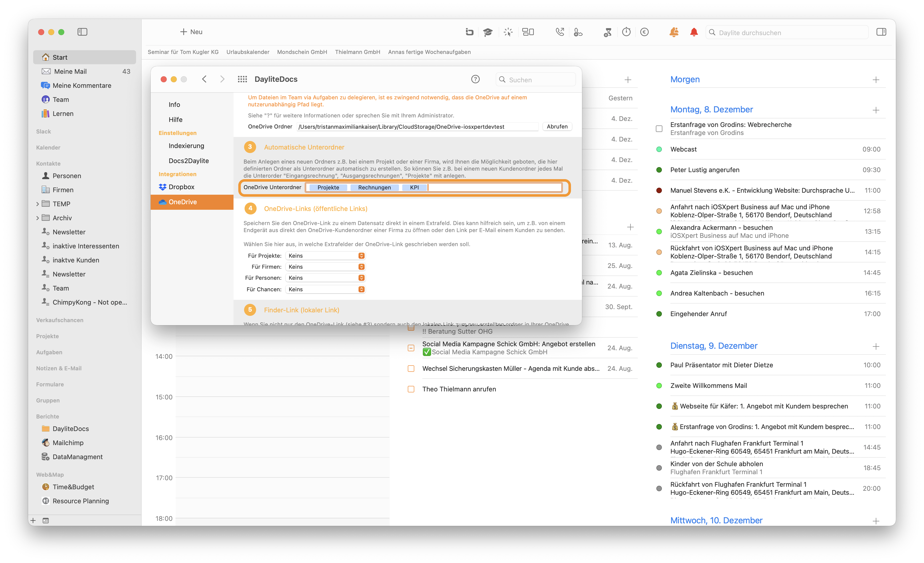Go back in the DayliteDocs window
Image resolution: width=924 pixels, height=563 pixels.
[204, 79]
